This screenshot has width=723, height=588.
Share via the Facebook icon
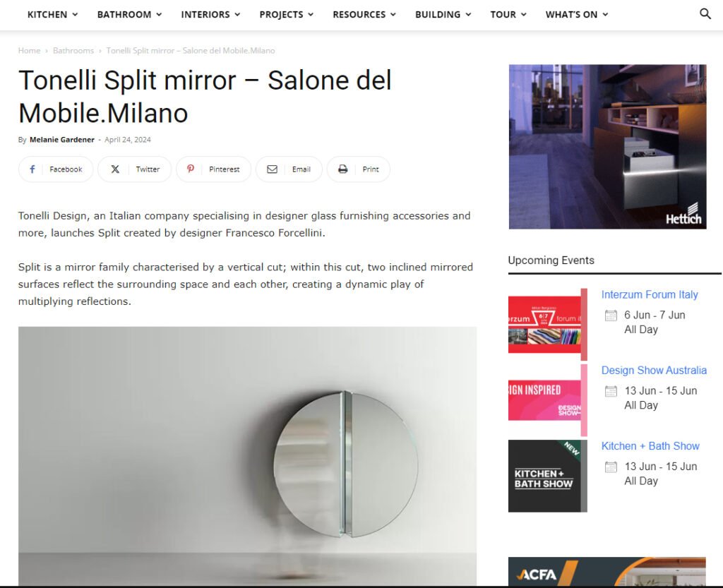32,169
